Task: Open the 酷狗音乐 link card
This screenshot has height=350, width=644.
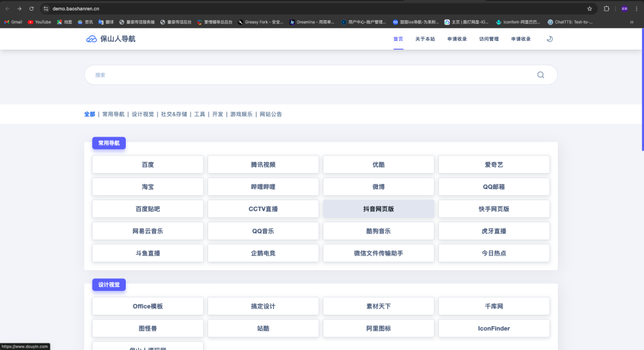Action: (x=379, y=231)
